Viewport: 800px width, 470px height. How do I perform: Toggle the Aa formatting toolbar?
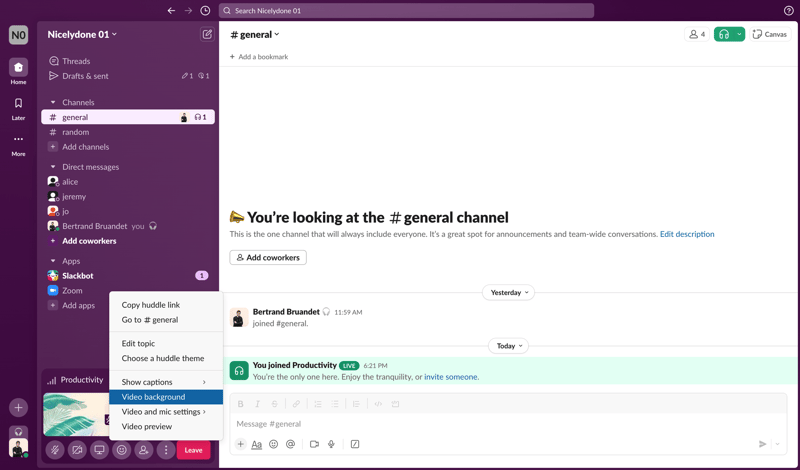[x=257, y=444]
